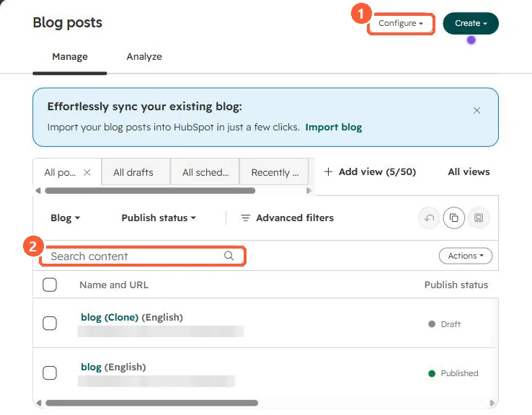Open the Configure dropdown
This screenshot has height=415, width=532.
(x=401, y=23)
